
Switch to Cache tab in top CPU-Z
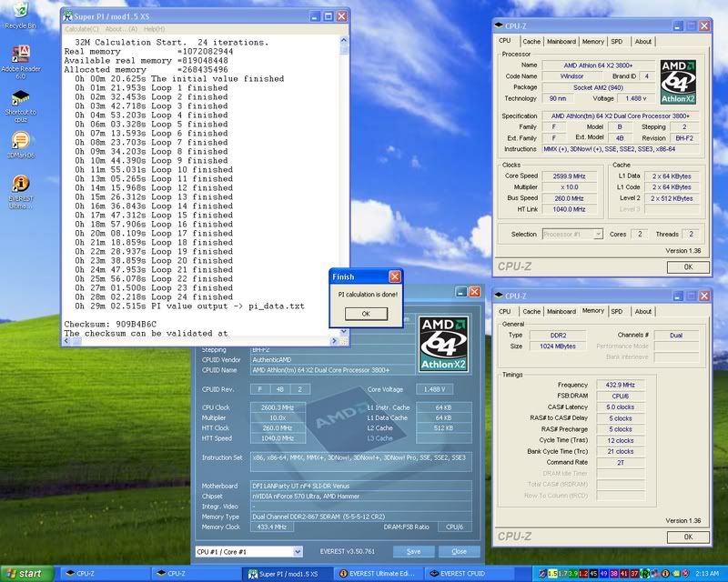pos(531,41)
